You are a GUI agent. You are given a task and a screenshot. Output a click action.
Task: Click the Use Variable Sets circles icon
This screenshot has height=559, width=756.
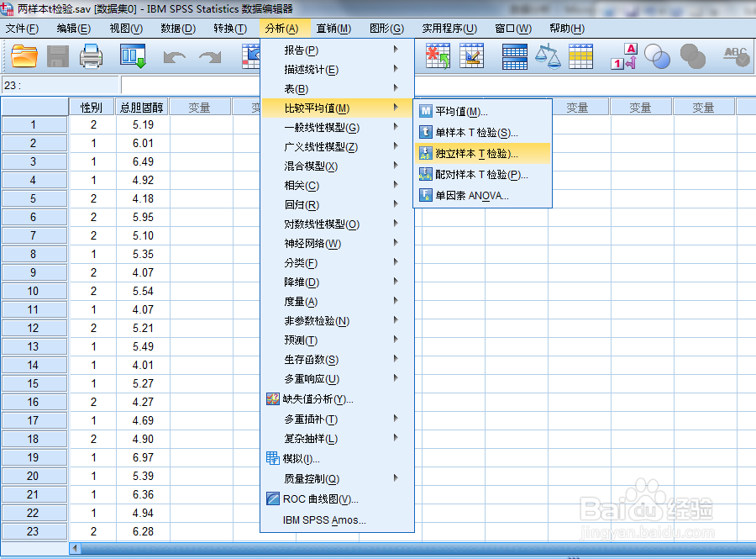click(657, 56)
